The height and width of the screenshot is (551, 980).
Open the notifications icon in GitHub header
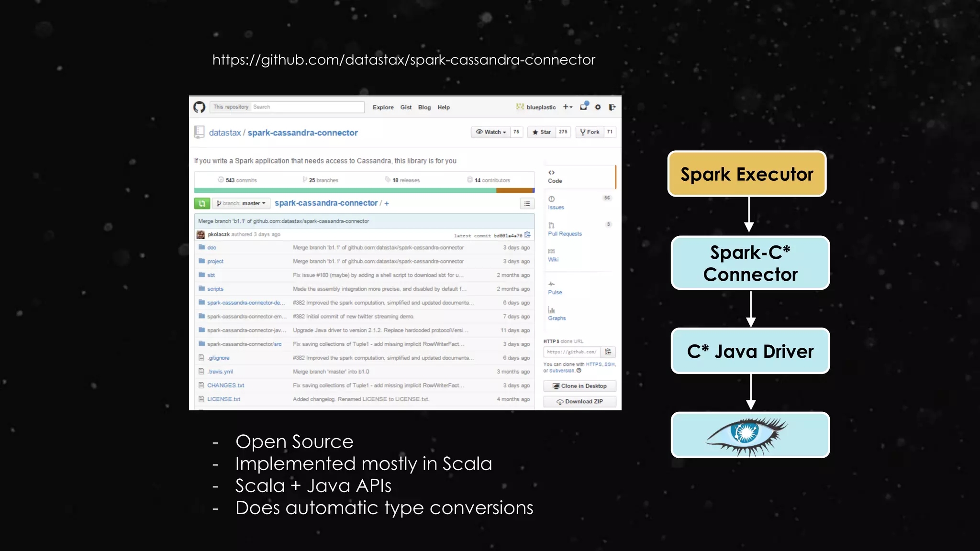pos(584,107)
